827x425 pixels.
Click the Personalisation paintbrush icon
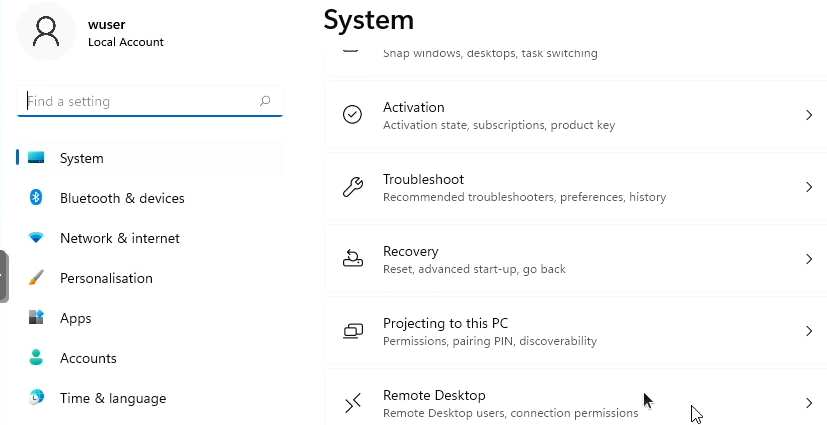point(36,278)
